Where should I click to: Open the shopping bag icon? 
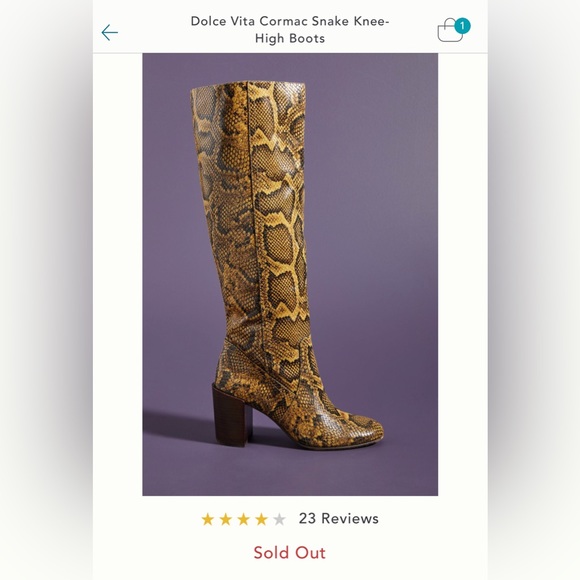click(x=450, y=31)
